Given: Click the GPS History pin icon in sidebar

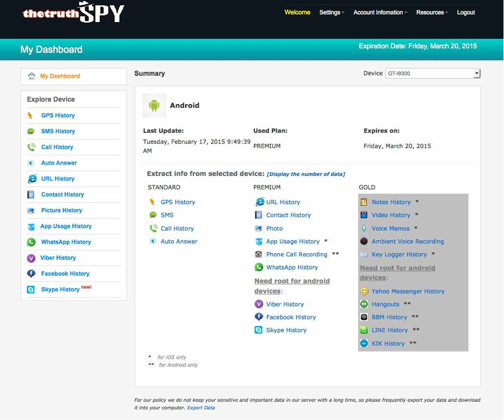Looking at the screenshot, I should pyautogui.click(x=30, y=115).
